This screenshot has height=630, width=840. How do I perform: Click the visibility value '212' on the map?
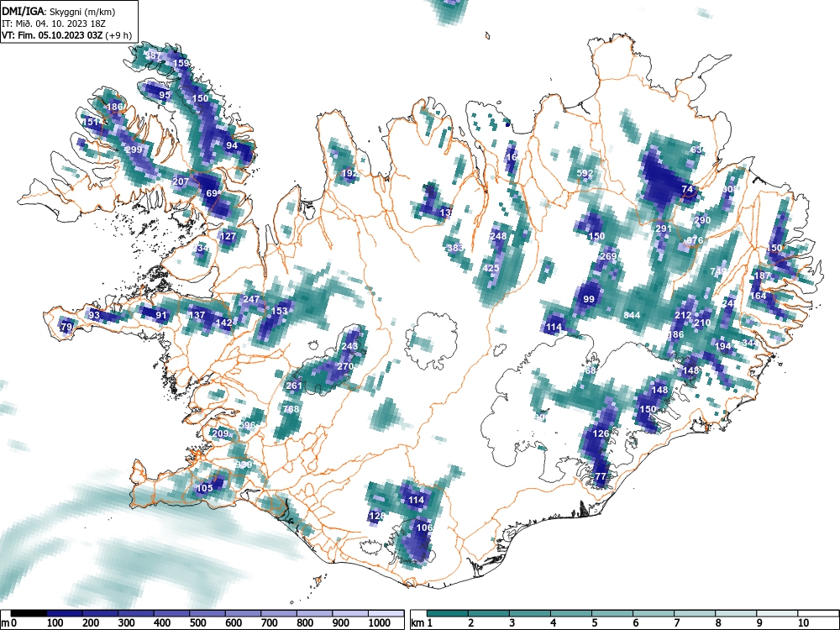(x=682, y=315)
